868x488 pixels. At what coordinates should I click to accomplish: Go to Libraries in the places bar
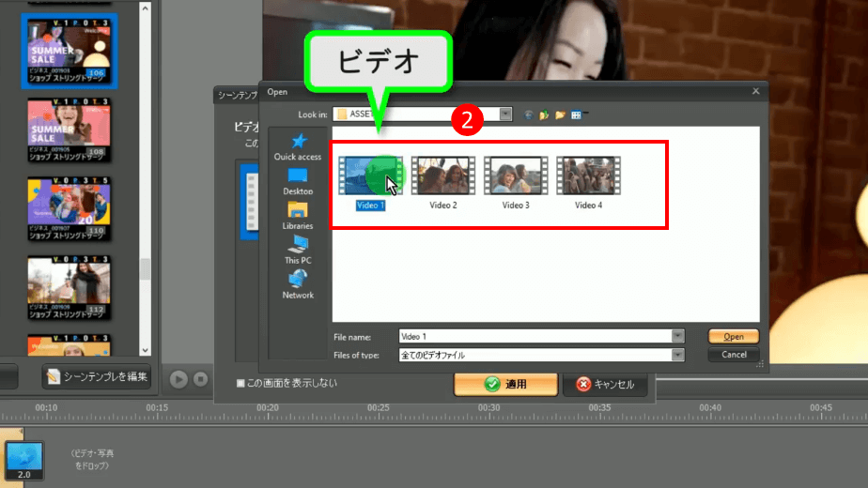[x=298, y=210]
